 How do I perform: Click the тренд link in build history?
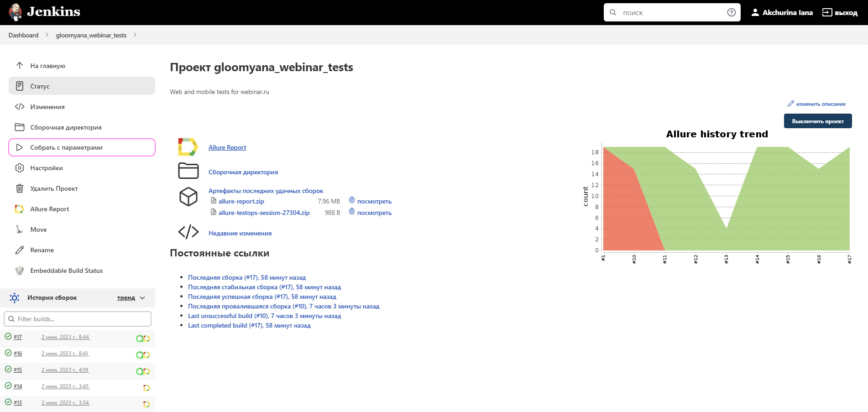tap(126, 298)
